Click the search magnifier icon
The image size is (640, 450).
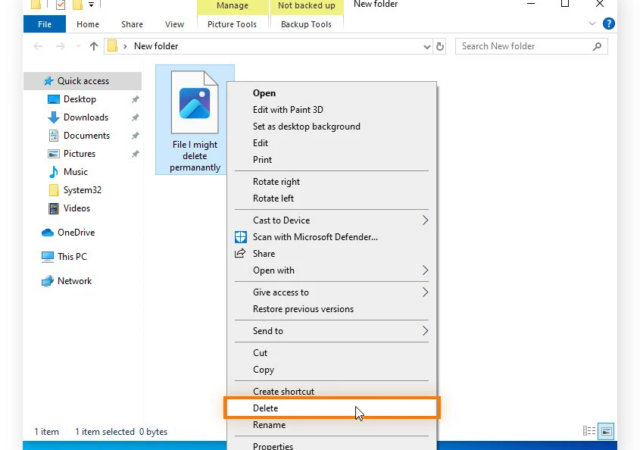point(597,46)
